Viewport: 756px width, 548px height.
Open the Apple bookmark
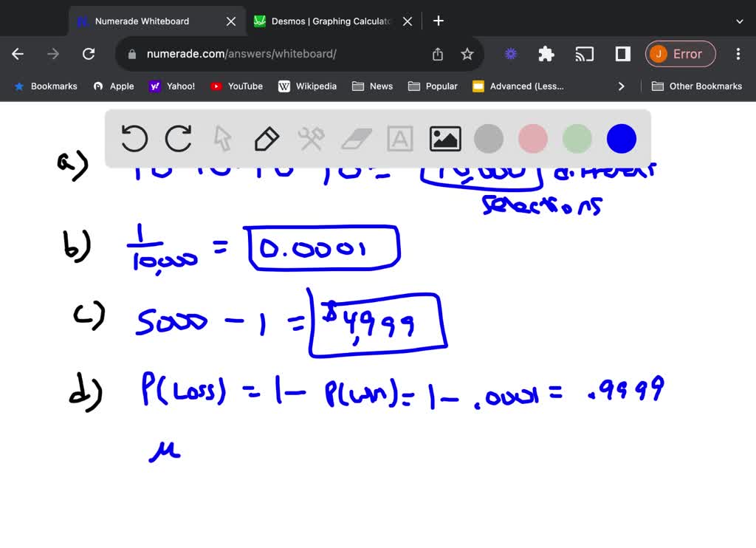pyautogui.click(x=114, y=86)
